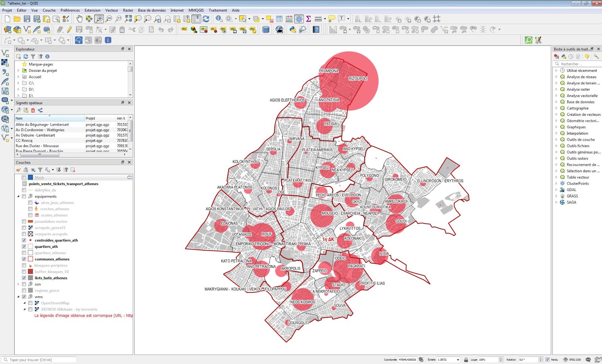Open the Python console icon
602x364 pixels.
coord(293,29)
